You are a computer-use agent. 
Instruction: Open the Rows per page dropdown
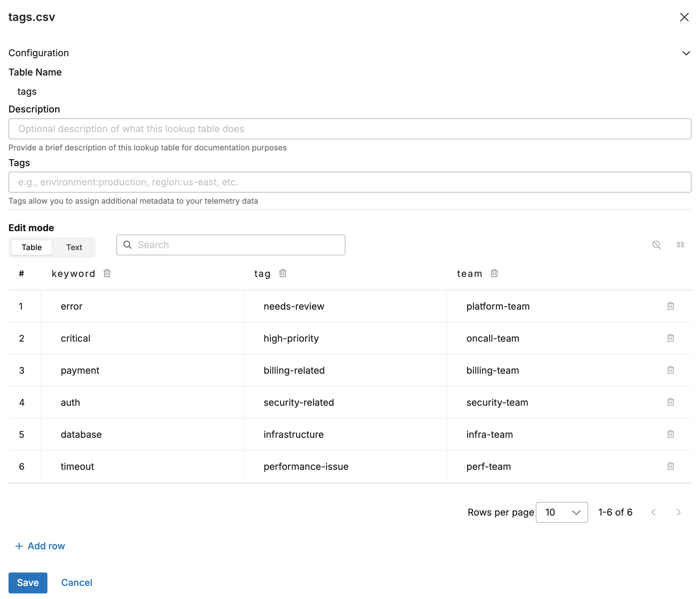click(562, 512)
